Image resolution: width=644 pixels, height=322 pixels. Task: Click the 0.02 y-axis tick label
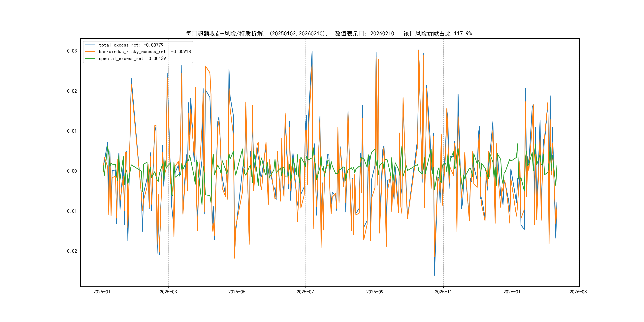[72, 91]
